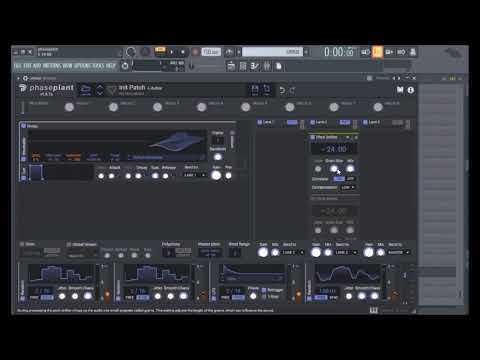This screenshot has height=360, width=480.
Task: Click the info icon in Phase Plant header
Action: (411, 90)
